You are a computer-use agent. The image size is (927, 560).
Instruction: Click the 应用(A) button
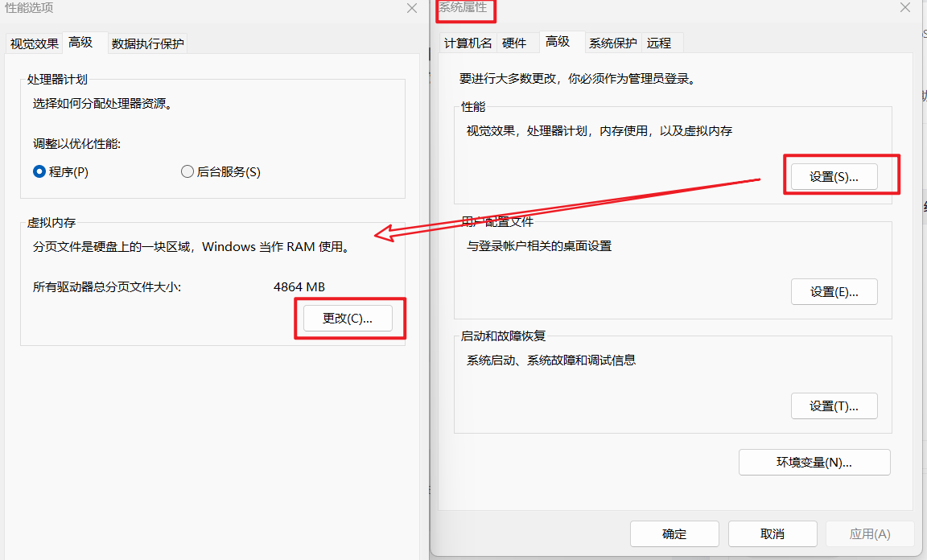point(870,533)
